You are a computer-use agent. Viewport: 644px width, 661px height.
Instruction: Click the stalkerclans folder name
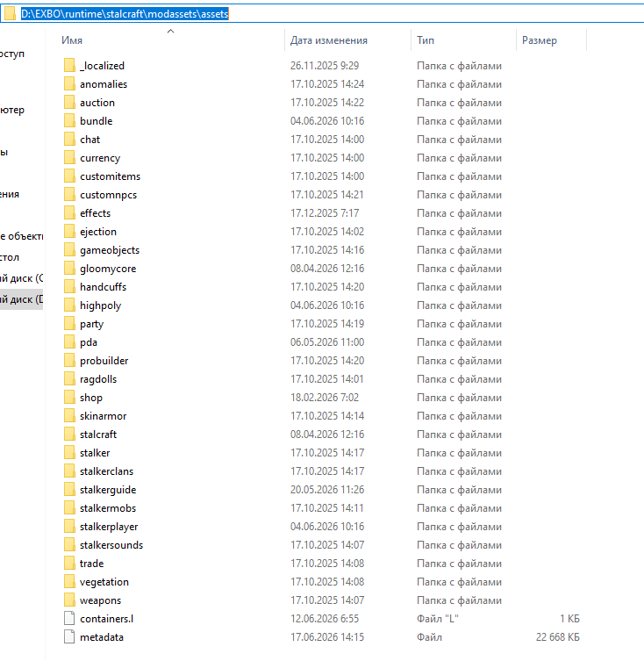[x=107, y=471]
